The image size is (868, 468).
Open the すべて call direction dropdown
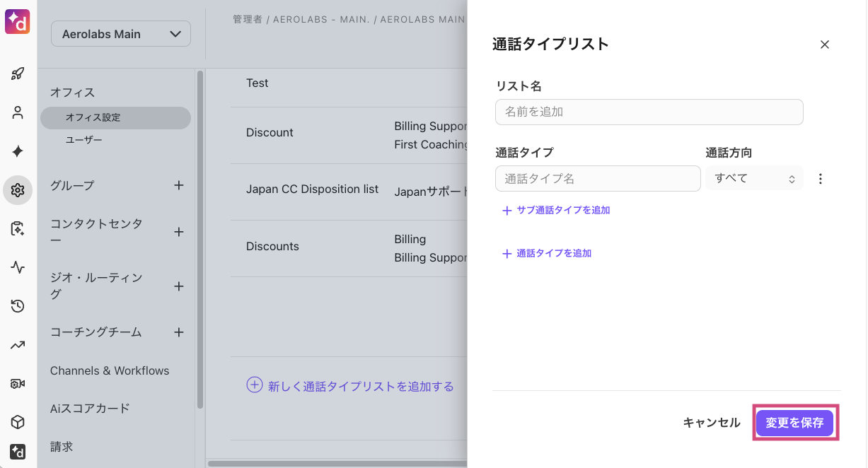pyautogui.click(x=753, y=178)
